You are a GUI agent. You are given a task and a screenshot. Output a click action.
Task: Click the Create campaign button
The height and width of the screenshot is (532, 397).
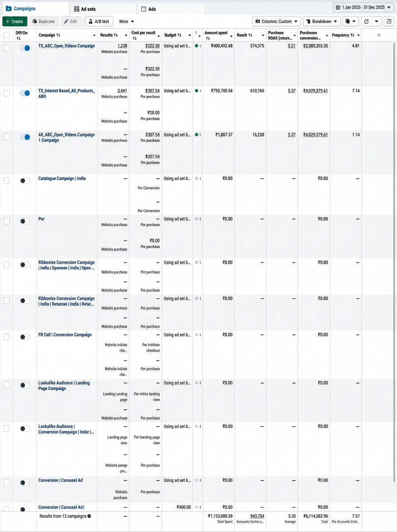pyautogui.click(x=15, y=21)
